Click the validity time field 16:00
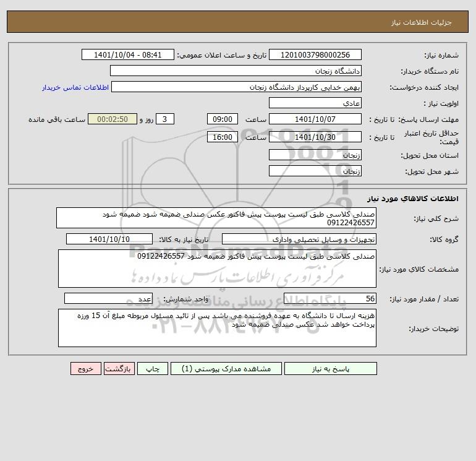The width and height of the screenshot is (476, 461). (222, 137)
